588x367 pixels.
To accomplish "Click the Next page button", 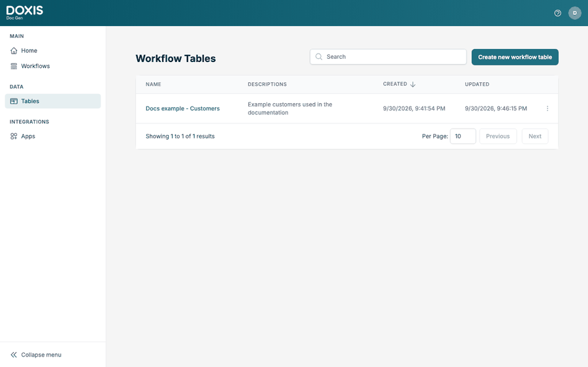I will (x=534, y=136).
